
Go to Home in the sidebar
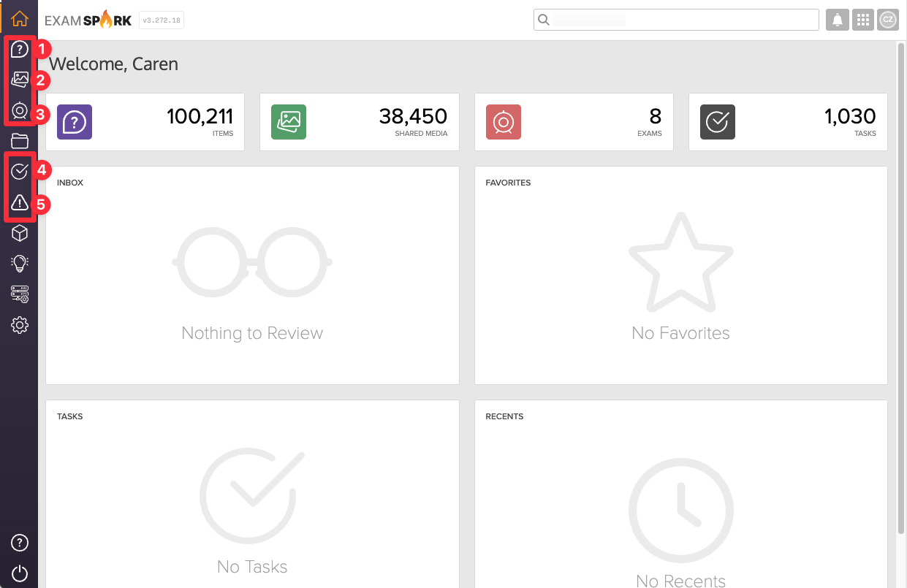click(20, 20)
